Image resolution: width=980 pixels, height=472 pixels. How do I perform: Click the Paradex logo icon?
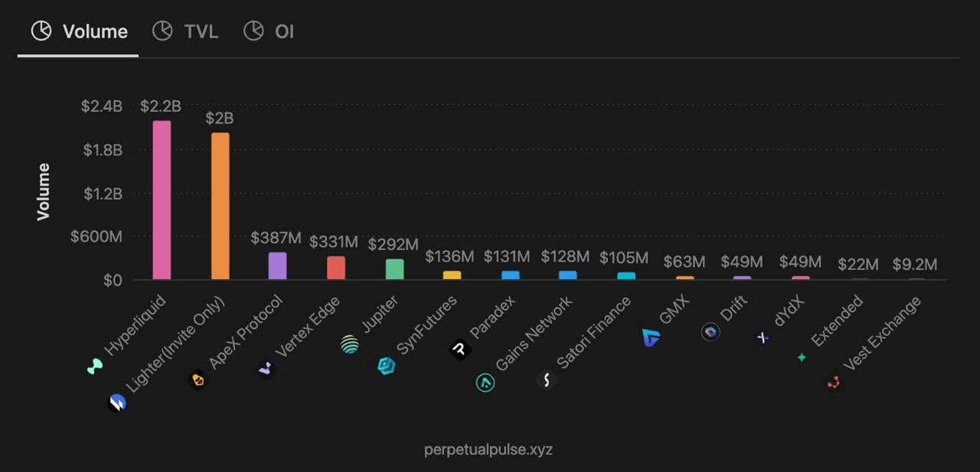[459, 350]
